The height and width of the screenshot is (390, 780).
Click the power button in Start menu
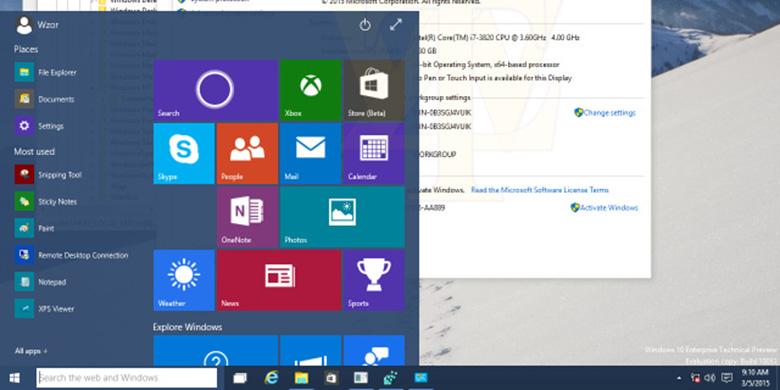(x=365, y=25)
